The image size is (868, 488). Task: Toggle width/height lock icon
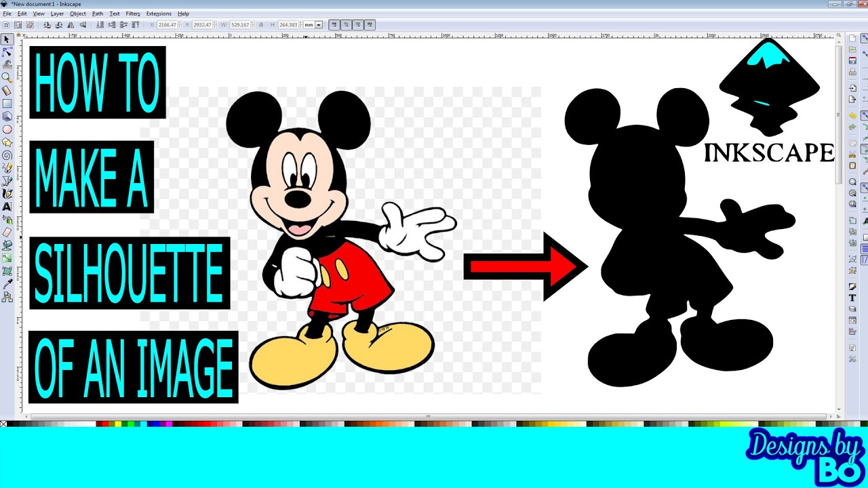coord(261,25)
